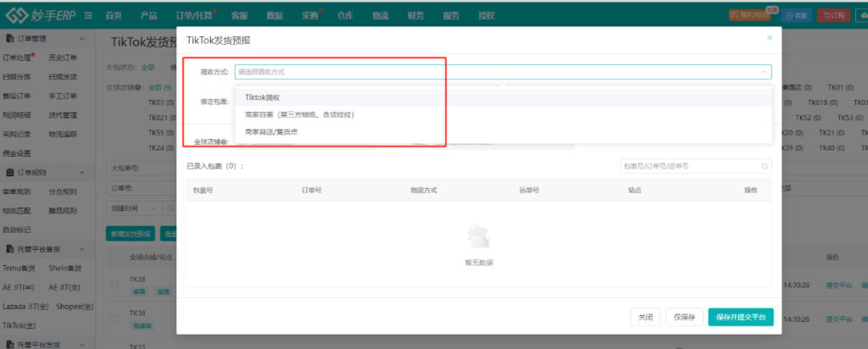The image size is (868, 349).
Task: Collapse the 揽收方式 dropdown arrow
Action: pyautogui.click(x=764, y=72)
